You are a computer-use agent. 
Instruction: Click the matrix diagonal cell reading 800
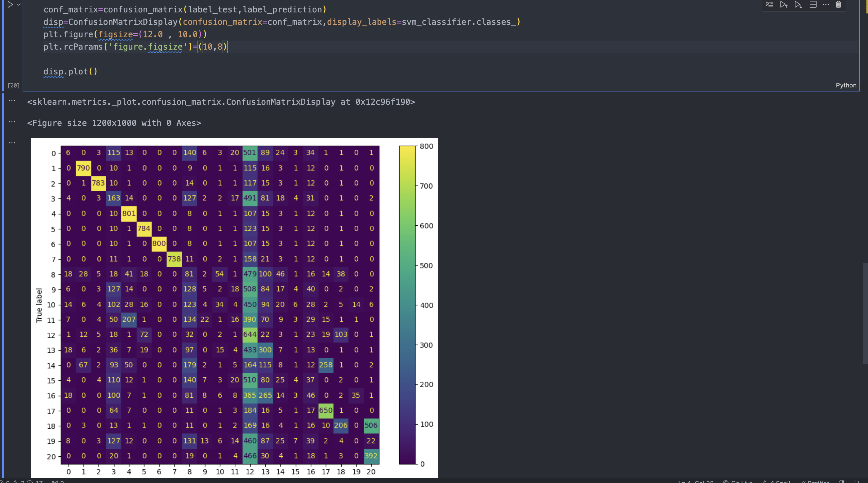point(159,243)
